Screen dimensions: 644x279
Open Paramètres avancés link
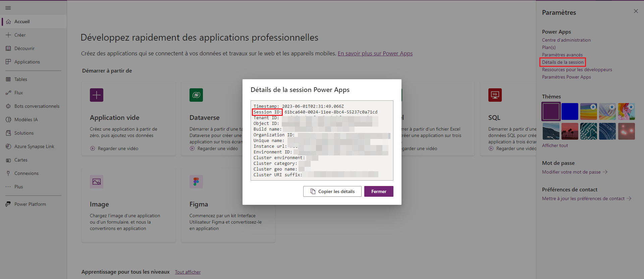click(x=562, y=55)
